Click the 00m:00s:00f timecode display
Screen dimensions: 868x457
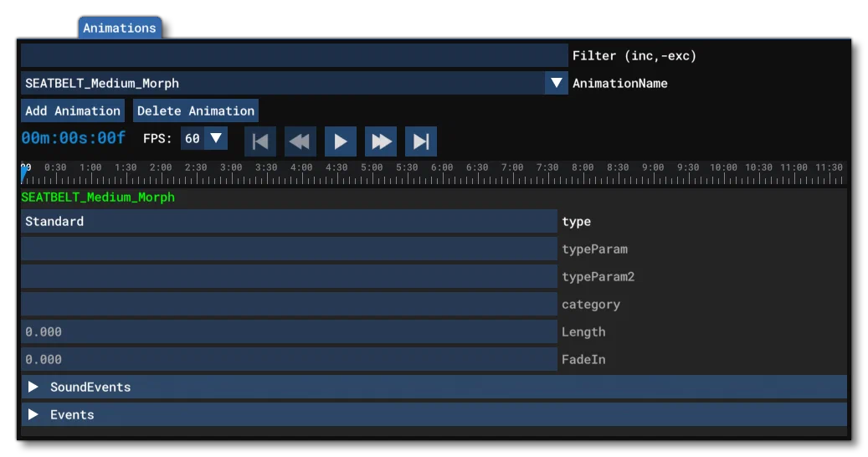pos(74,138)
